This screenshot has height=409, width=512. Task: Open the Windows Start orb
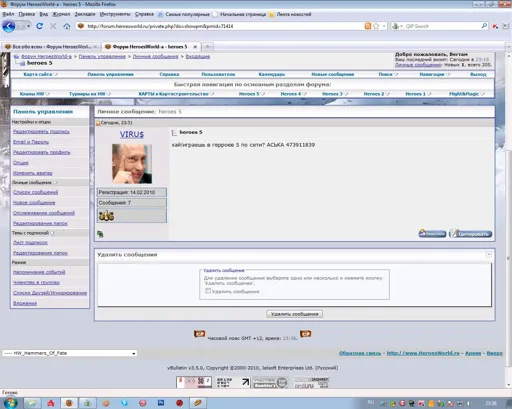pos(10,403)
